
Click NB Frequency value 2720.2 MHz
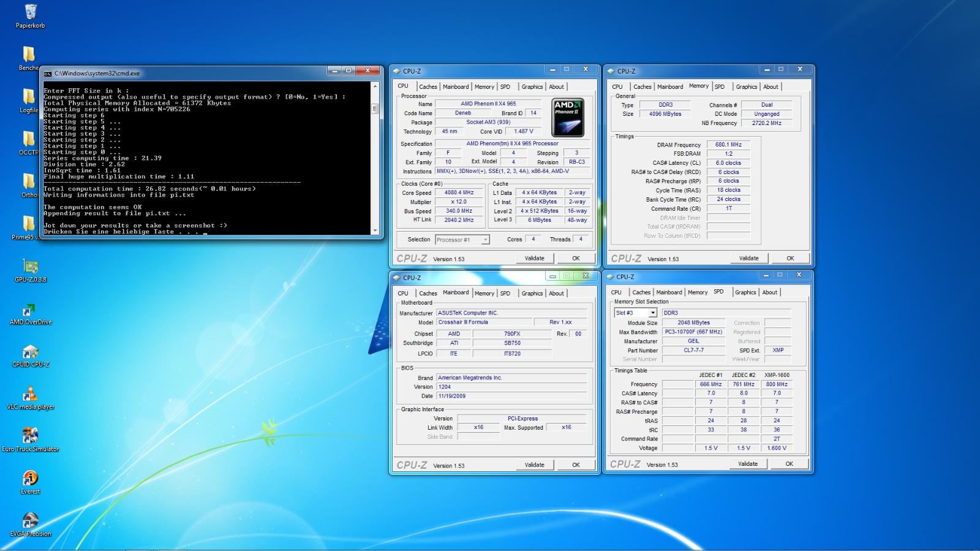coord(767,123)
